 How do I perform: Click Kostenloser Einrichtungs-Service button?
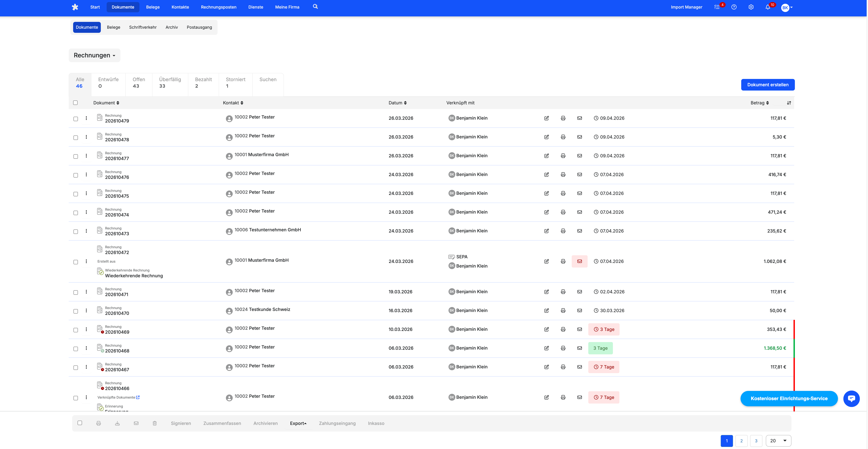click(789, 398)
